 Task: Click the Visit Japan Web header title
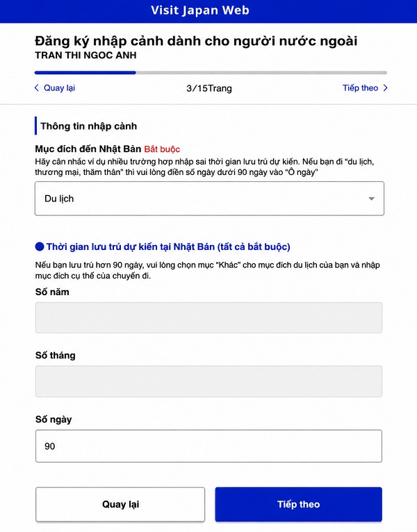[x=200, y=10]
